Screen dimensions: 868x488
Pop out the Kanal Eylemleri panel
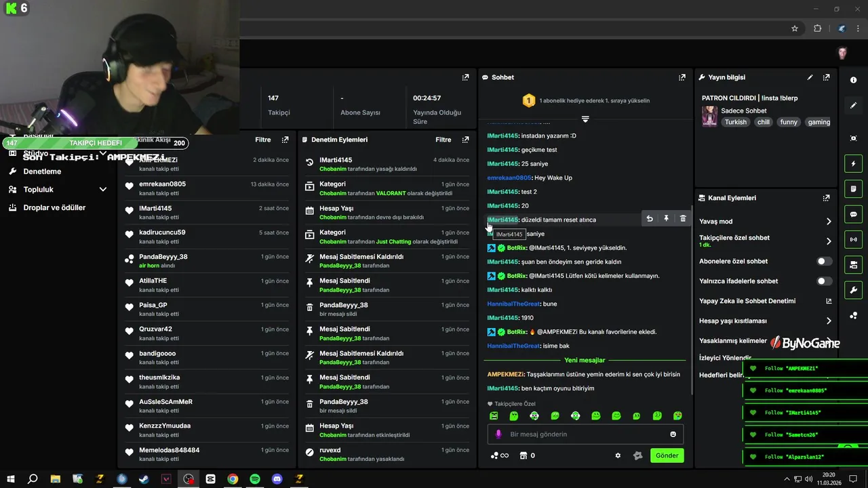point(826,198)
